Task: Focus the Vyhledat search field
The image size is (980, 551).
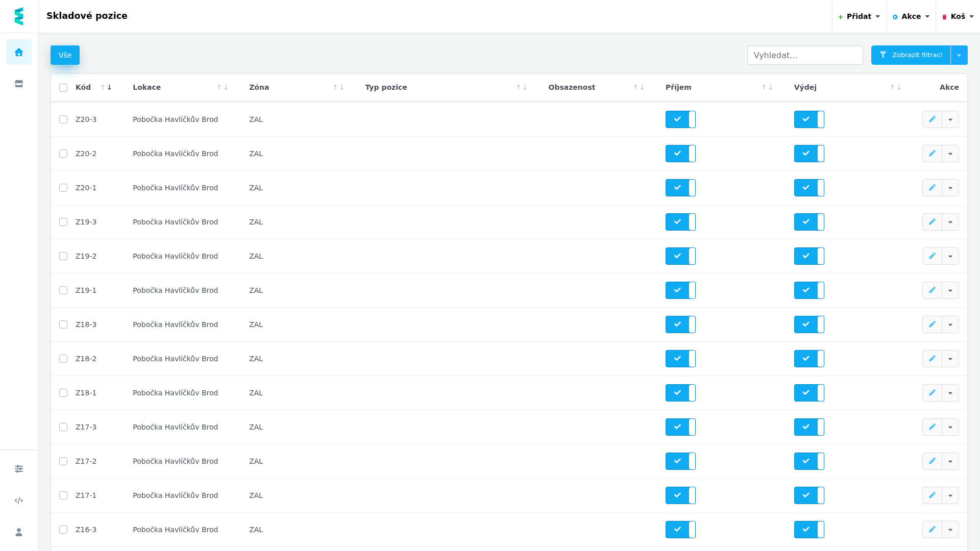Action: pos(805,55)
